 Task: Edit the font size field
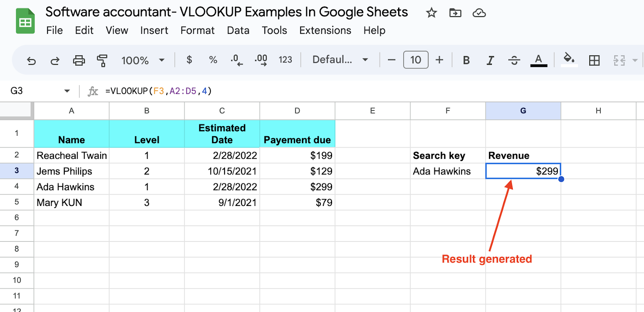tap(416, 60)
